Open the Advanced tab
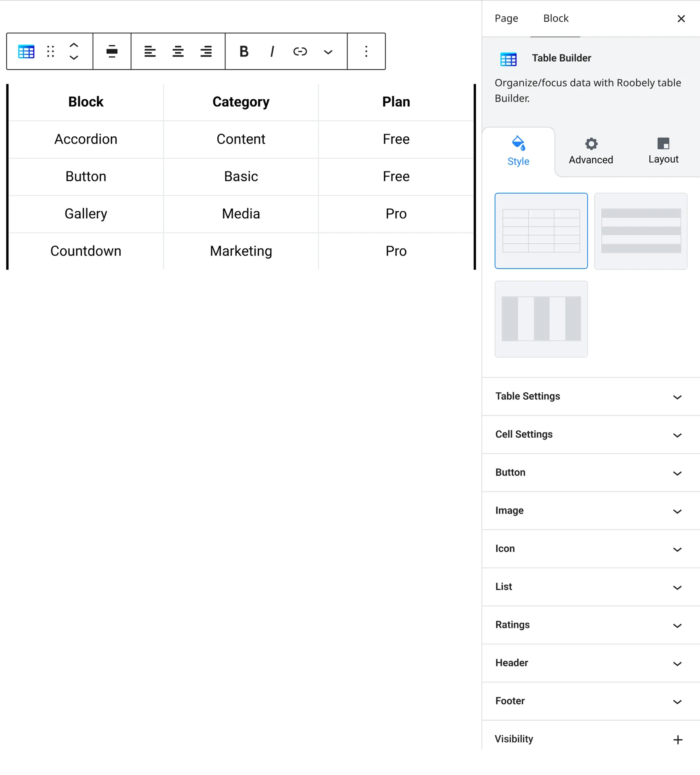 (591, 152)
